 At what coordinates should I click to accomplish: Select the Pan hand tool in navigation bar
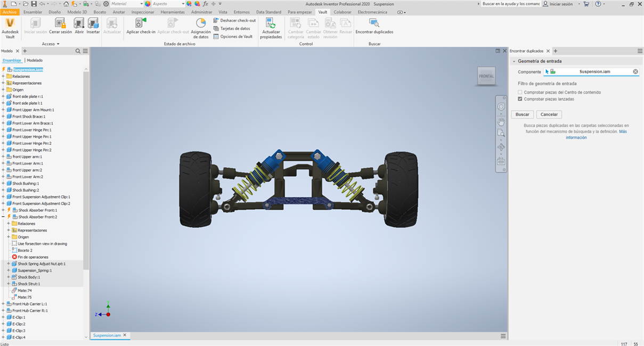501,121
